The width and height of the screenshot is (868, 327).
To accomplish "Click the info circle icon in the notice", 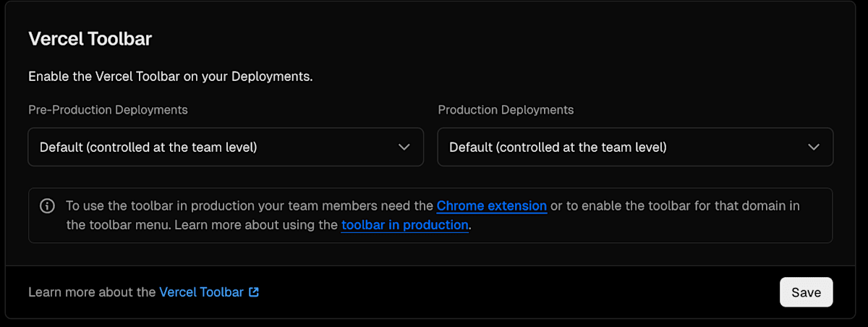I will 47,206.
